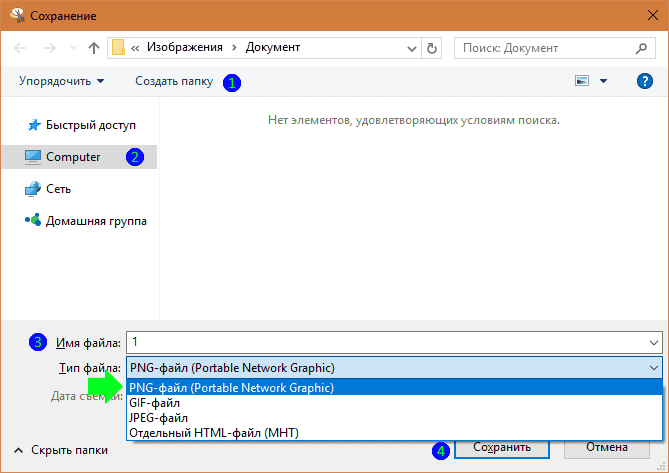The height and width of the screenshot is (473, 669).
Task: Open recent locations dropdown arrow
Action: point(73,48)
